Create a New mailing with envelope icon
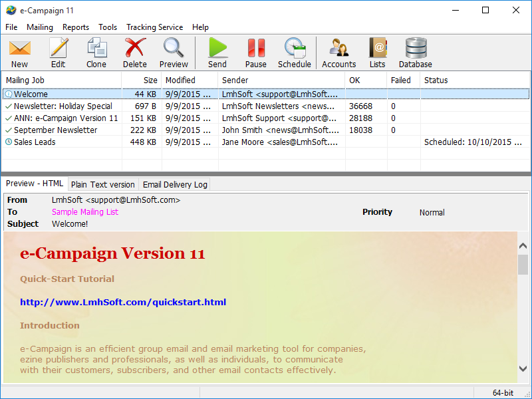 (20, 53)
